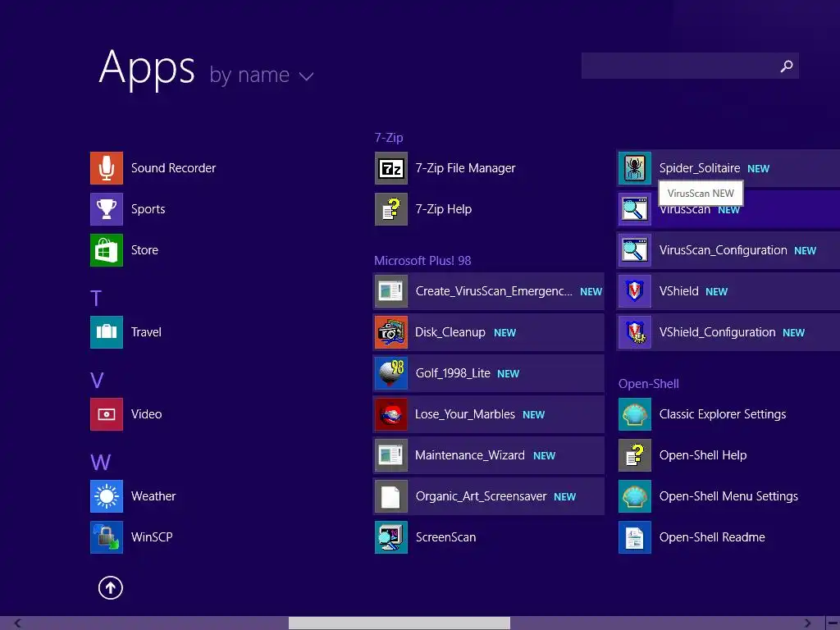Click the scrollbar right arrow

click(x=807, y=623)
